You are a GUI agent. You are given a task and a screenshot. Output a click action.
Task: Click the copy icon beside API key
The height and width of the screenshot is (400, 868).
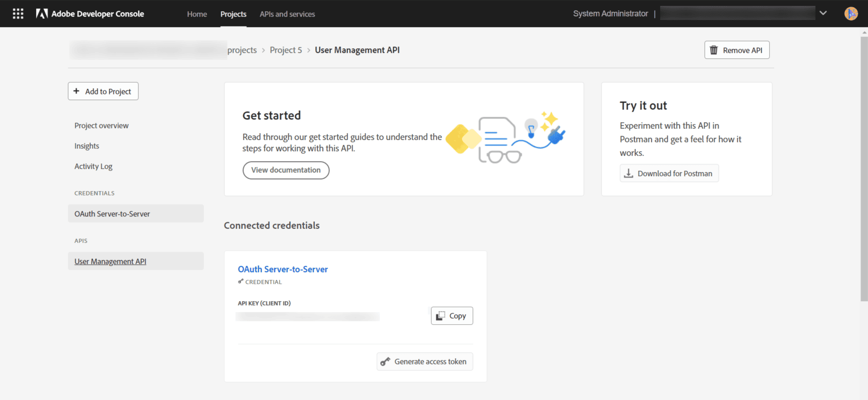point(440,316)
